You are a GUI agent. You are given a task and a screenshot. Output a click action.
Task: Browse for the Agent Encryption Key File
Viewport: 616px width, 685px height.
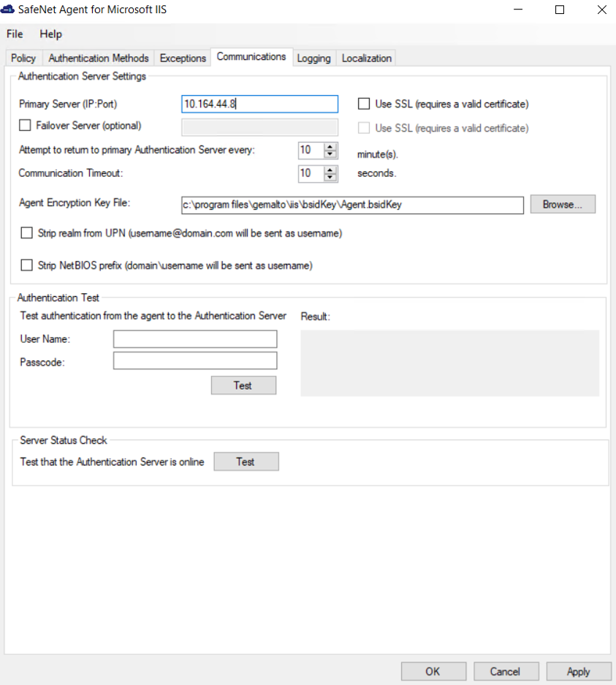[x=563, y=205]
